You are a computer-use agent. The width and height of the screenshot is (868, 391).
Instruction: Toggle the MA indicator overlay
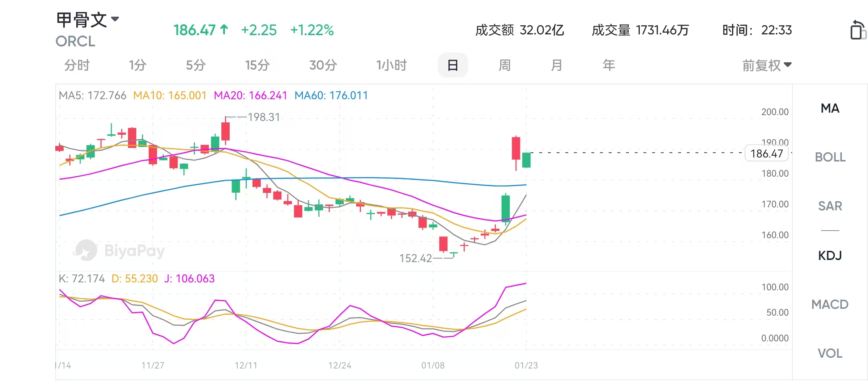[x=830, y=108]
